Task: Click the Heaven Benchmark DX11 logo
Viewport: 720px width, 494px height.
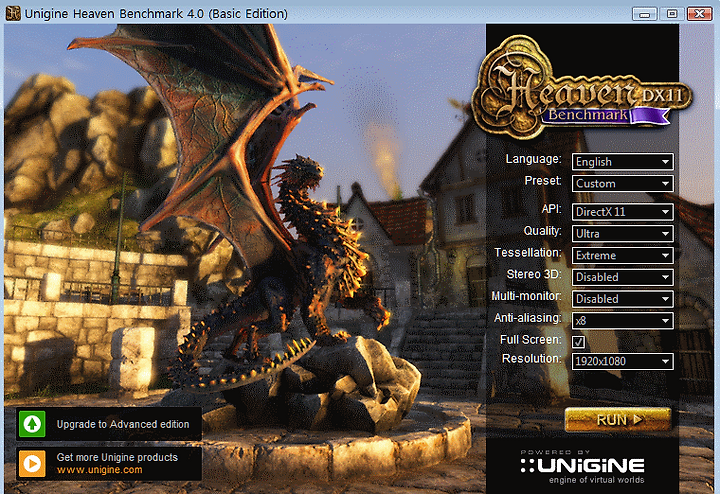Action: (582, 88)
